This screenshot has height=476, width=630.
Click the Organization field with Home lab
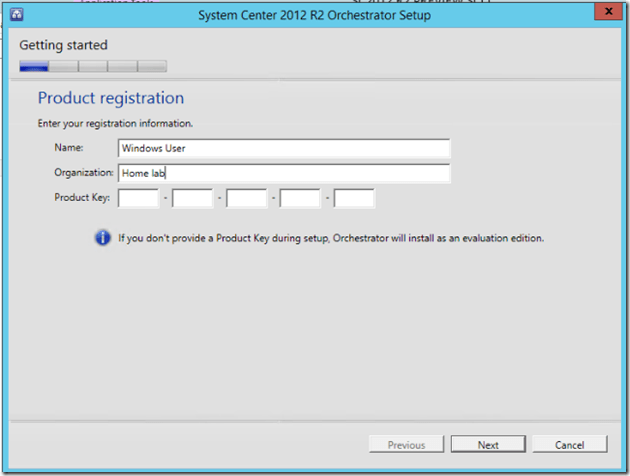click(283, 173)
